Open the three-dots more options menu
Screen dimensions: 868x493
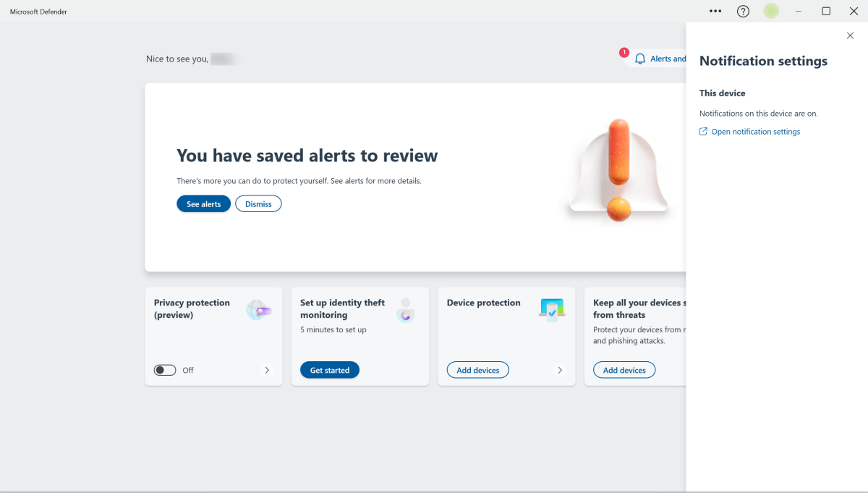pyautogui.click(x=715, y=11)
